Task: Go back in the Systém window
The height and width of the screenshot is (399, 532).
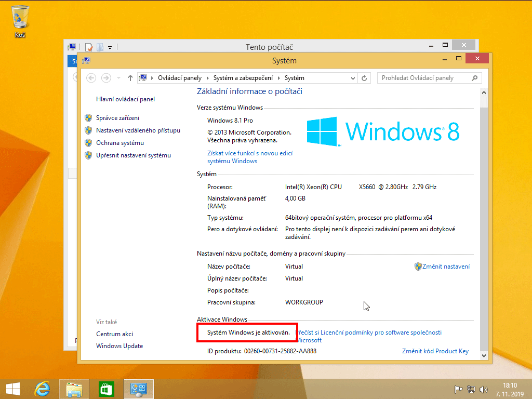Action: pyautogui.click(x=91, y=78)
